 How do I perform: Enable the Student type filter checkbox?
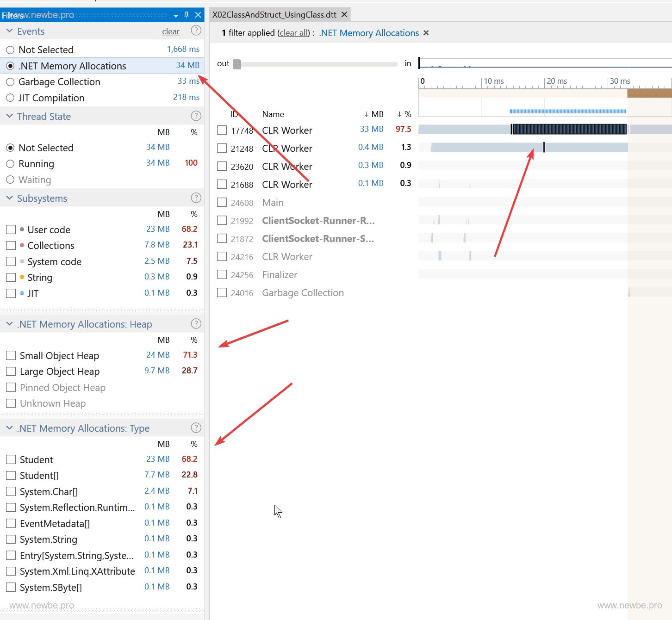pyautogui.click(x=11, y=459)
